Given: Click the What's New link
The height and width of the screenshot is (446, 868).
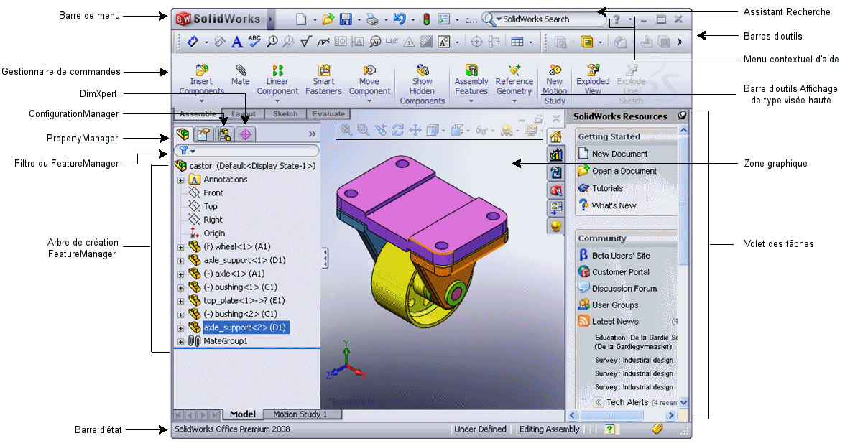Looking at the screenshot, I should (614, 205).
